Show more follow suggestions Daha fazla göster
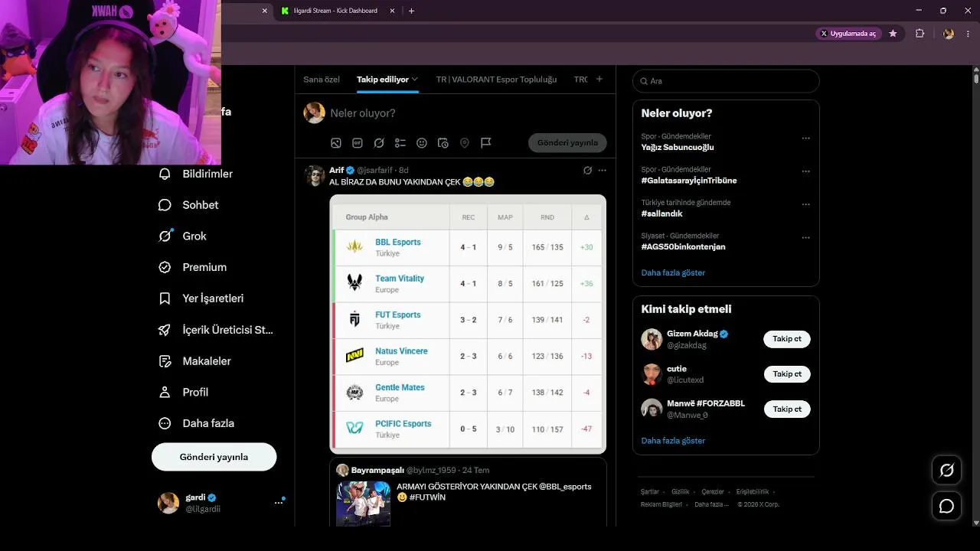 point(673,441)
